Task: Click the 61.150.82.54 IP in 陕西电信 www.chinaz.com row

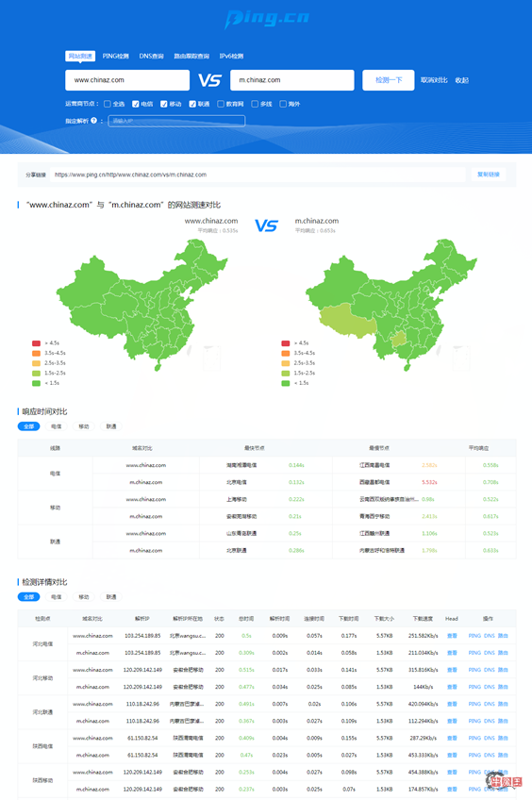Action: tap(142, 739)
